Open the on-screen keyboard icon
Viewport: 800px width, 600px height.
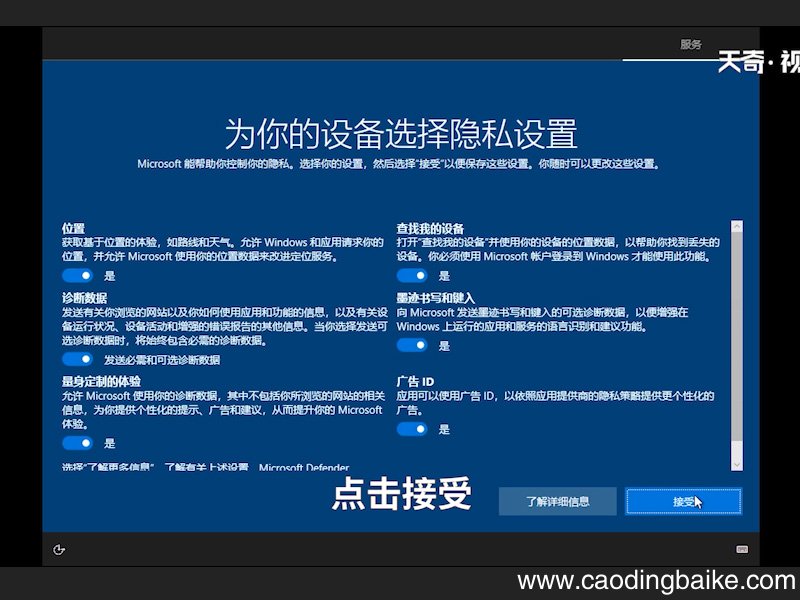(x=742, y=549)
